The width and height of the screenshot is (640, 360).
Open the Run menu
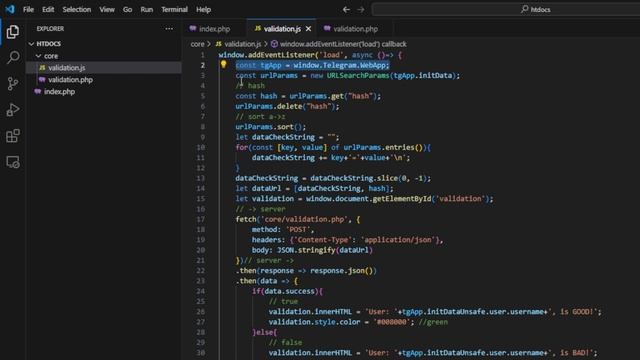(147, 9)
